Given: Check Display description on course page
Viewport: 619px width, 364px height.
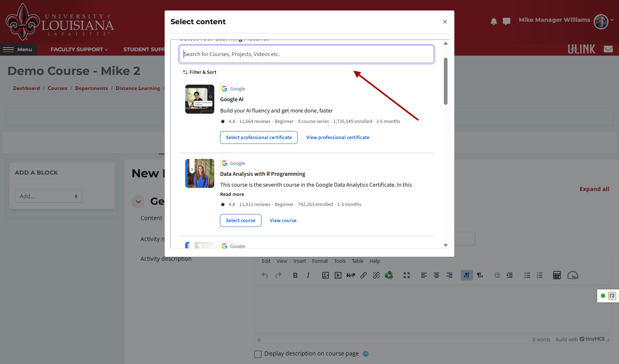Looking at the screenshot, I should [x=258, y=354].
